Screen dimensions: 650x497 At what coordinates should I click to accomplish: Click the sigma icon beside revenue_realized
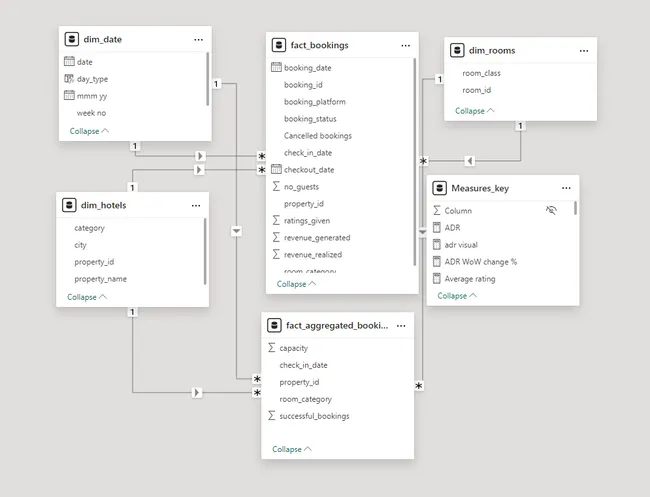276,255
